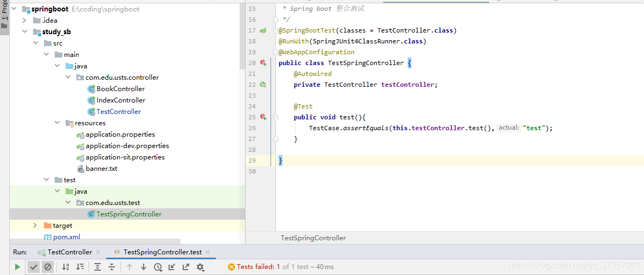The height and width of the screenshot is (275, 644).
Task: Select TestController class in tree
Action: [119, 111]
